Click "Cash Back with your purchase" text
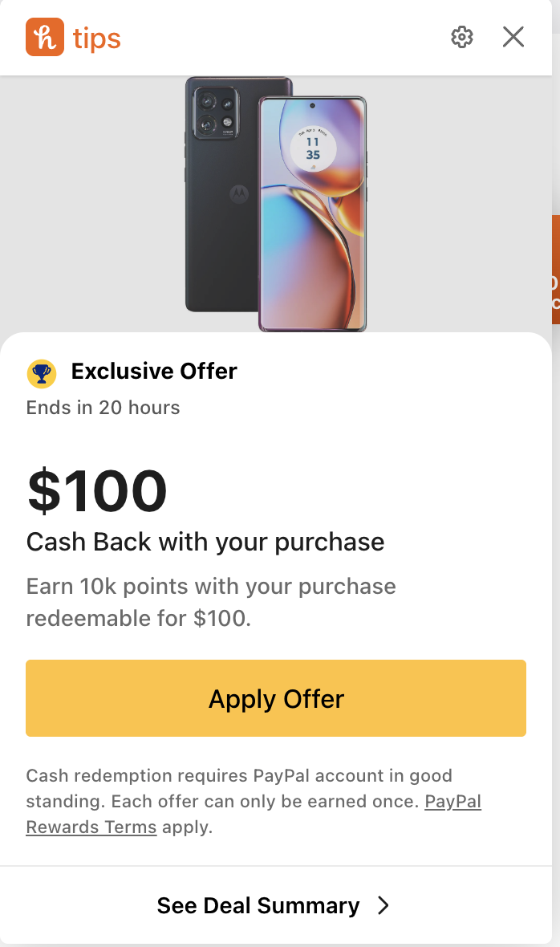The width and height of the screenshot is (560, 947). 205,542
